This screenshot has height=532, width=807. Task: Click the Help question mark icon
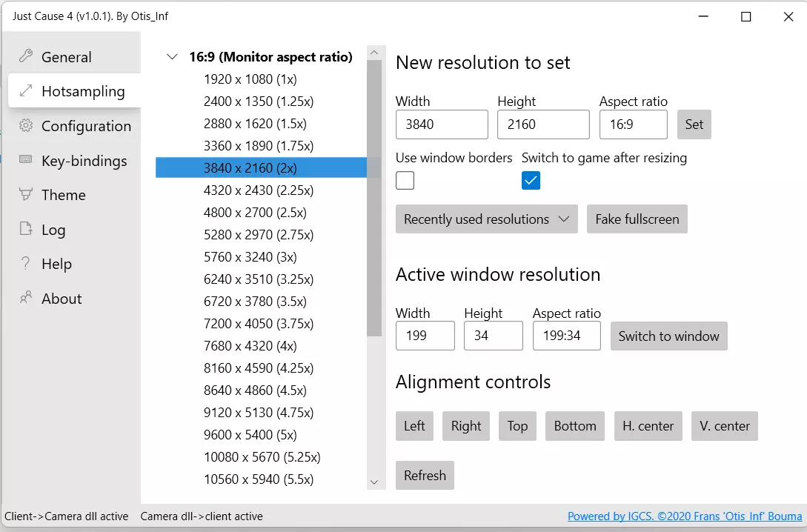point(26,264)
